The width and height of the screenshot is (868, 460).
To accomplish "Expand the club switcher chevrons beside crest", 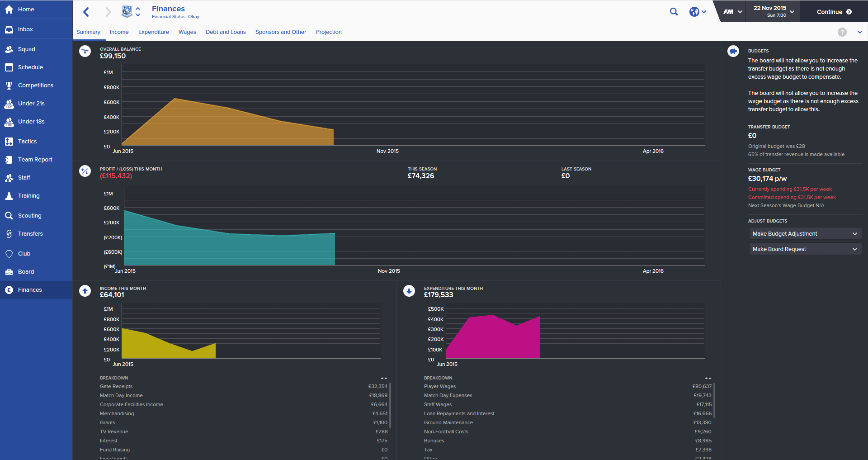I will pyautogui.click(x=138, y=12).
